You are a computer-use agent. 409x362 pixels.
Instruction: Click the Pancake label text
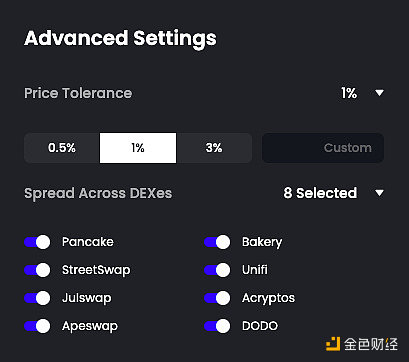(88, 242)
